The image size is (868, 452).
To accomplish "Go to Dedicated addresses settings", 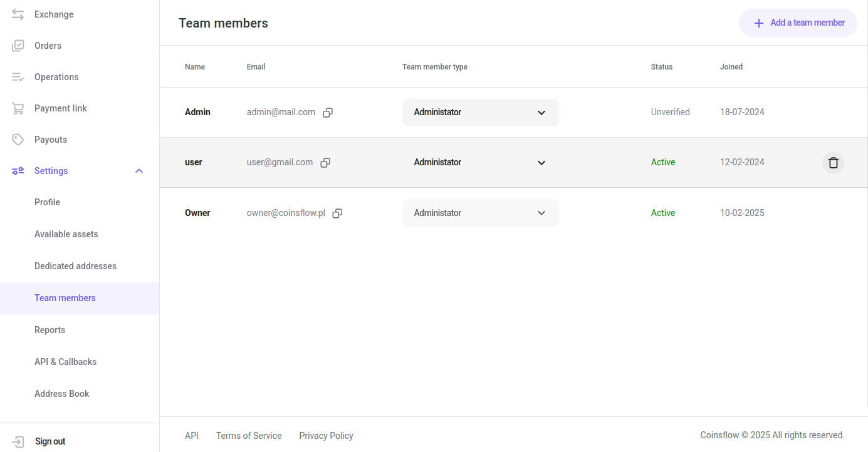I will click(75, 266).
